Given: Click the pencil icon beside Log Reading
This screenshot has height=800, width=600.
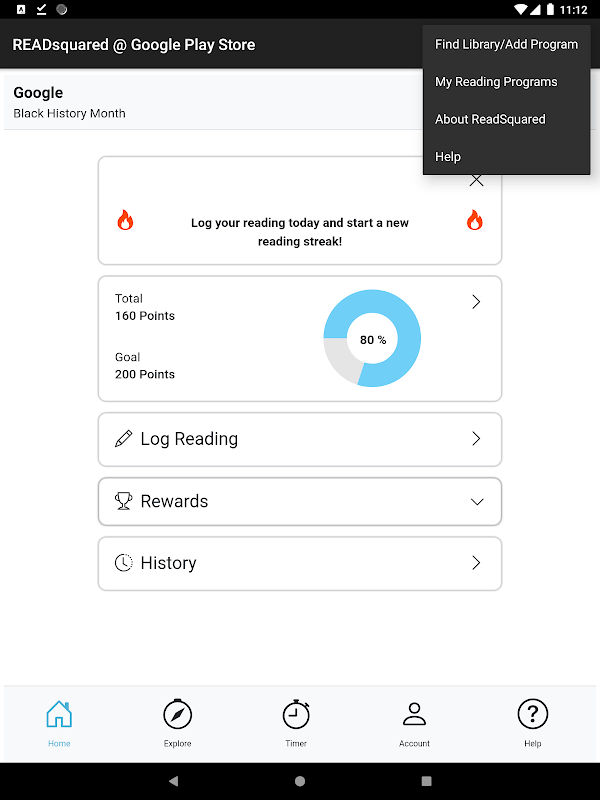Looking at the screenshot, I should tap(124, 439).
